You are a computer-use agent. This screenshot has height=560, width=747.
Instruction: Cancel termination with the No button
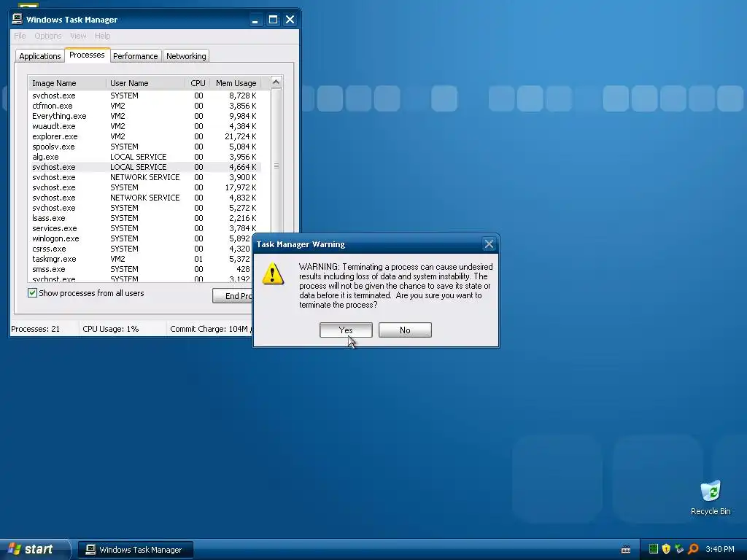pos(405,330)
